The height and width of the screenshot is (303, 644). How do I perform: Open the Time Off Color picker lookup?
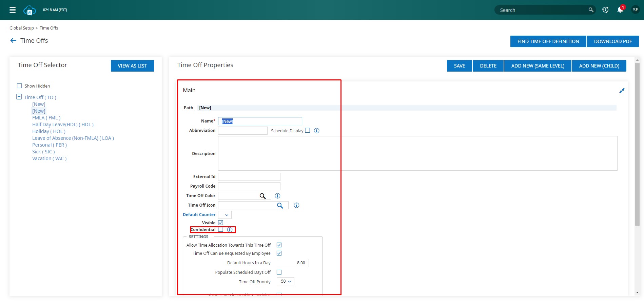[x=262, y=196]
